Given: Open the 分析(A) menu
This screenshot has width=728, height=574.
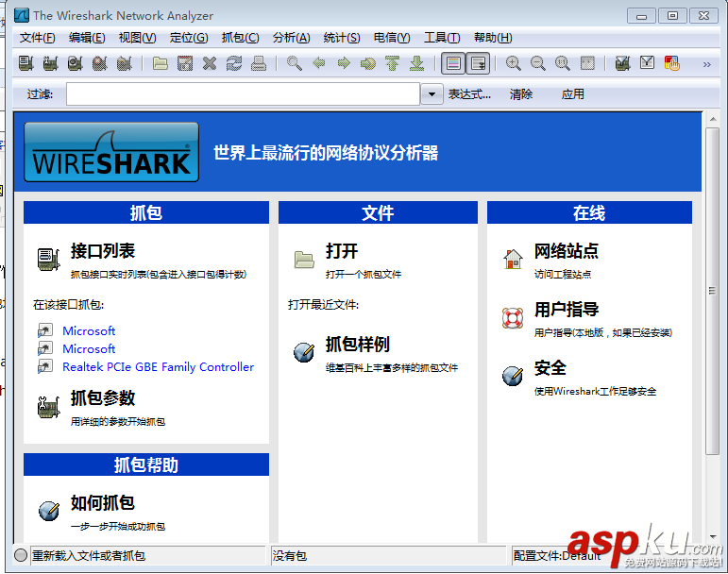Looking at the screenshot, I should 291,38.
